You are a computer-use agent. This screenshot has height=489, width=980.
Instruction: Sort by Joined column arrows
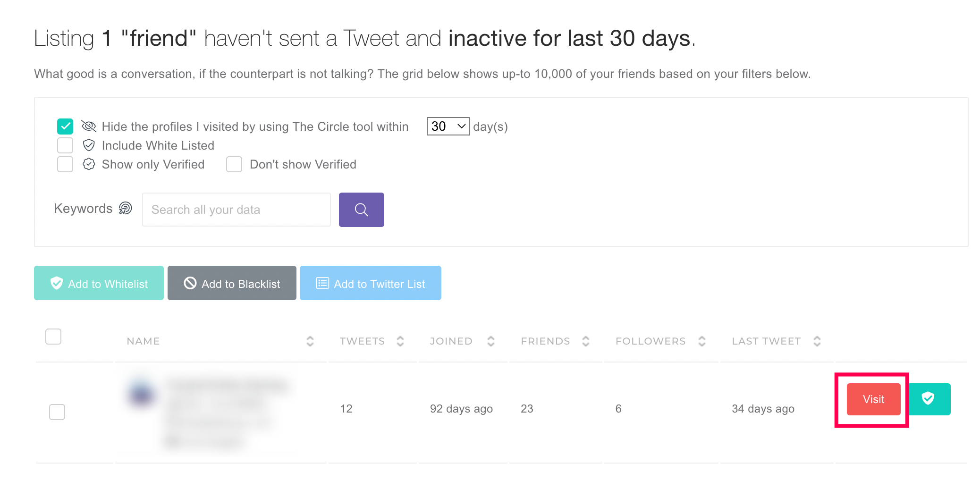491,341
